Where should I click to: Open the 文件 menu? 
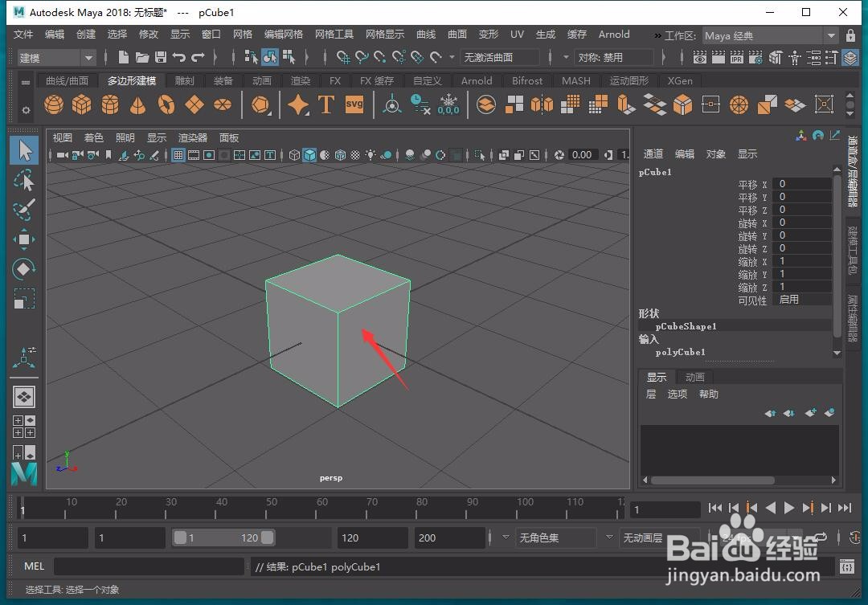click(x=23, y=35)
